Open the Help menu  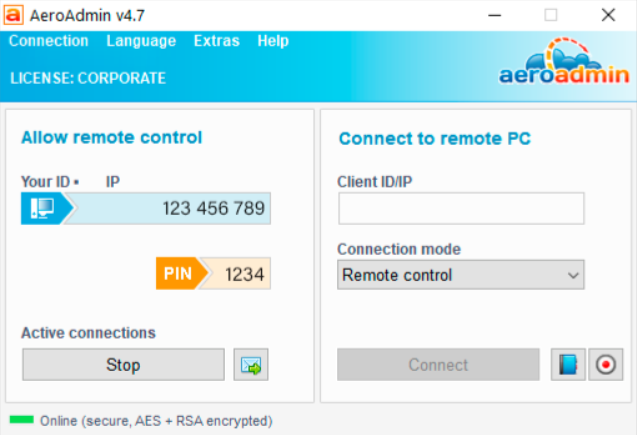273,41
